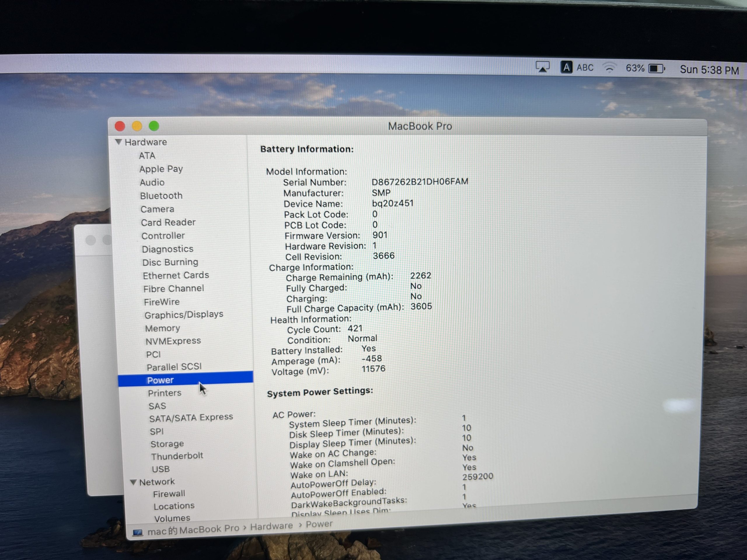Screen dimensions: 747x560
Task: Click the Device Name value bq20z451
Action: tap(392, 203)
